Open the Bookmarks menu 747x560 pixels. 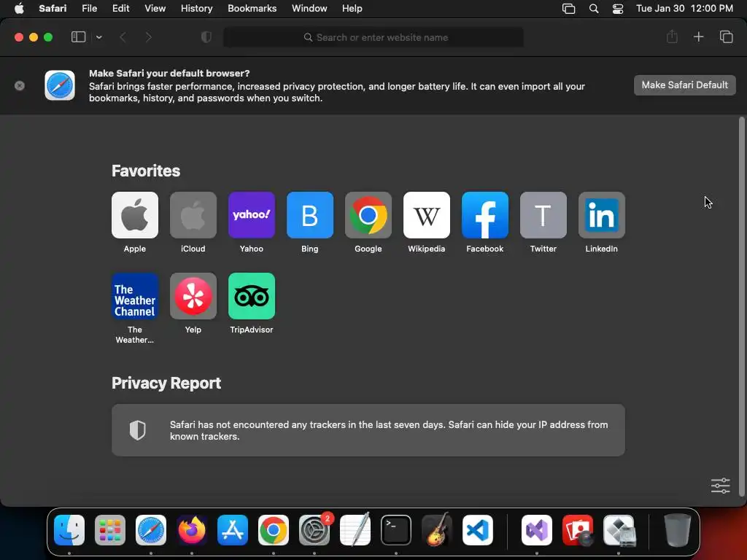click(252, 9)
